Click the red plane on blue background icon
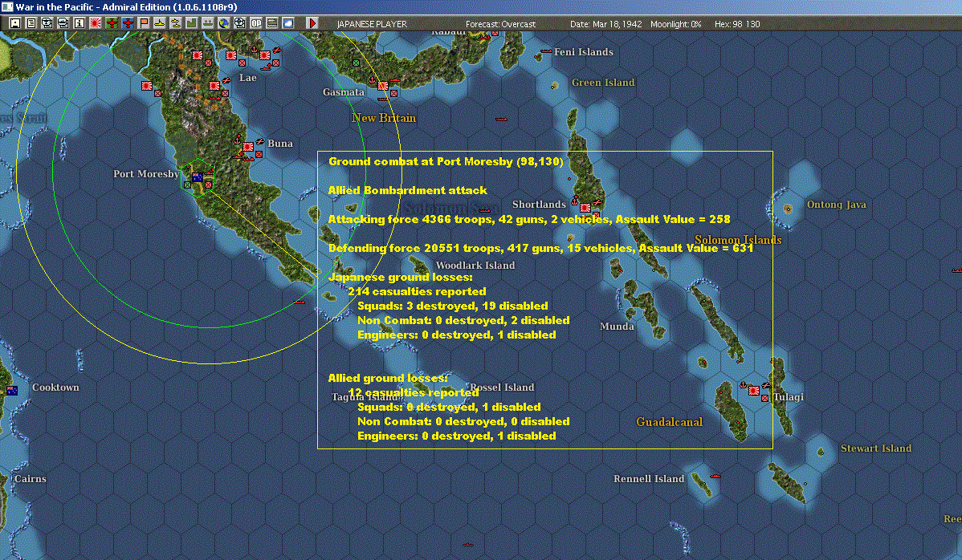This screenshot has width=962, height=560. tap(128, 23)
